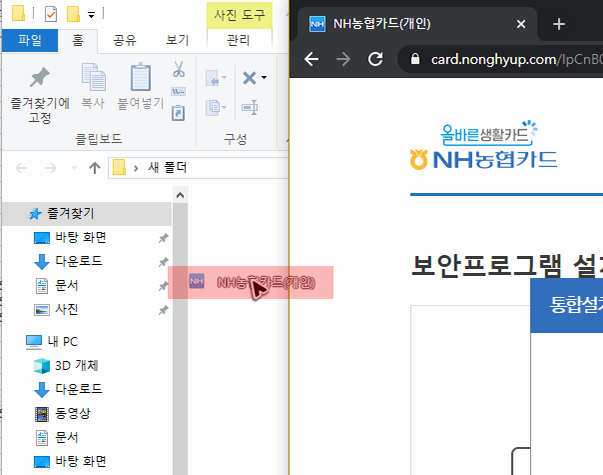603x475 pixels.
Task: Click the Copy path icon in ribbon
Action: click(178, 92)
